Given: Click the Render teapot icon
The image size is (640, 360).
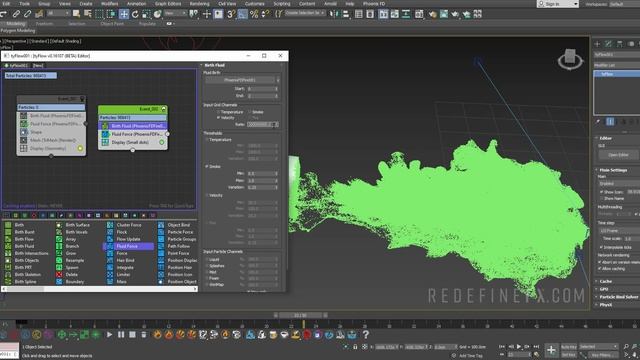Looking at the screenshot, I should [x=455, y=14].
